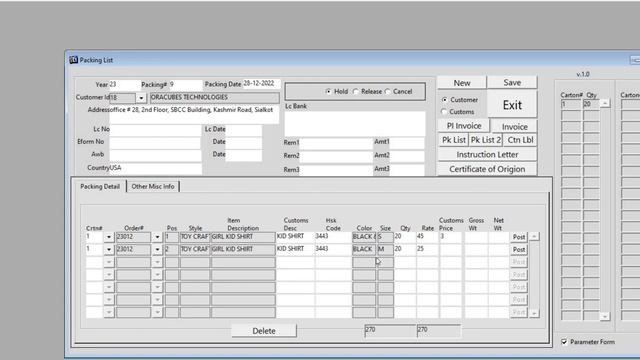Open the Certificate of Origion
The image size is (640, 360).
(x=487, y=169)
